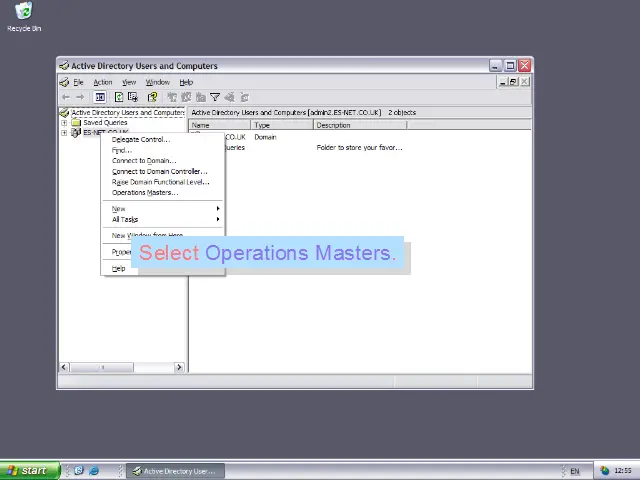The image size is (640, 480).
Task: Click the Description column header
Action: coord(360,125)
